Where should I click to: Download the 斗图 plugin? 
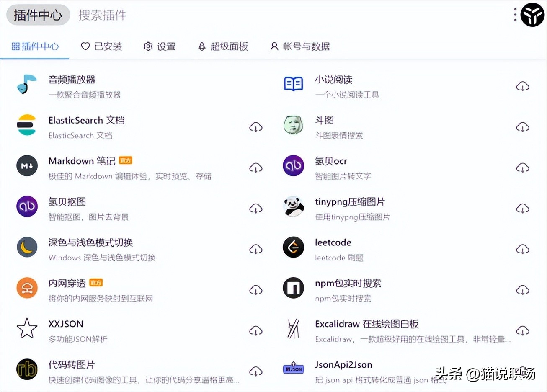click(x=522, y=126)
